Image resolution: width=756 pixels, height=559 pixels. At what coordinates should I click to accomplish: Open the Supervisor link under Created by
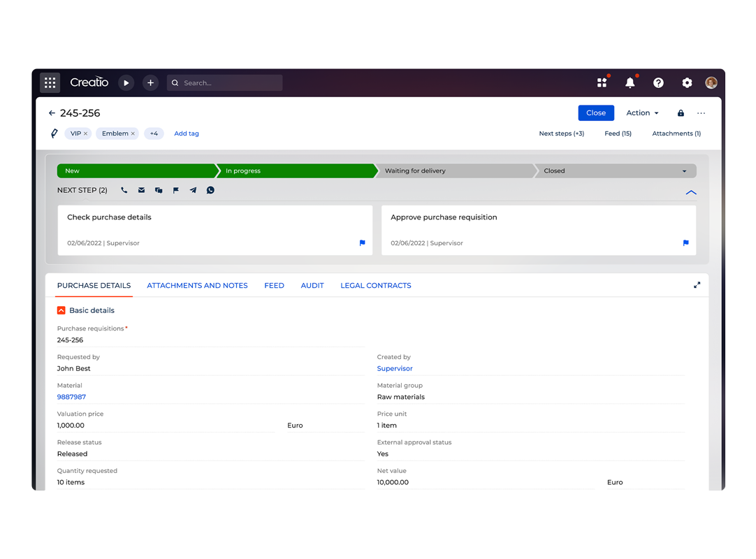[x=395, y=368]
